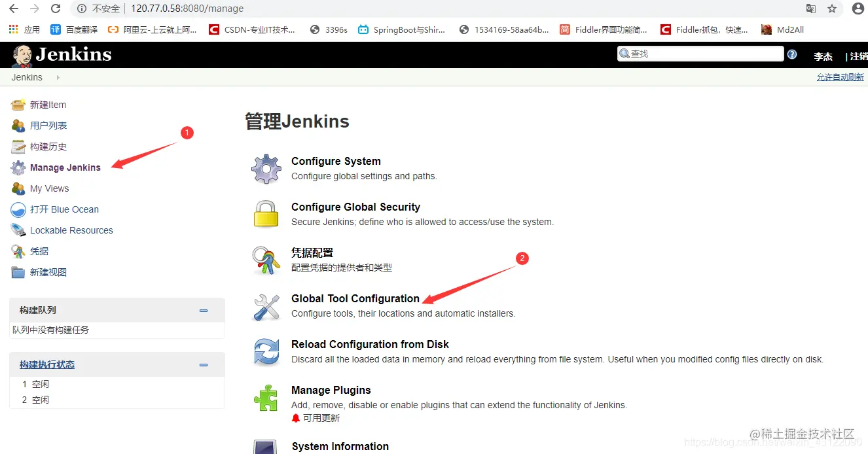
Task: Open the Lockable Resources sidebar link
Action: click(x=71, y=230)
